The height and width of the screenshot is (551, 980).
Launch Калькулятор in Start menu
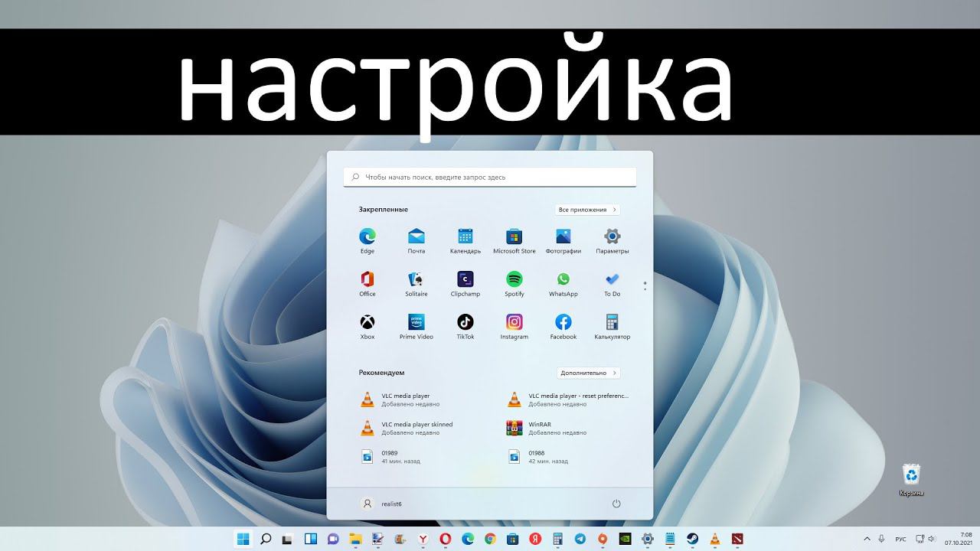[612, 326]
